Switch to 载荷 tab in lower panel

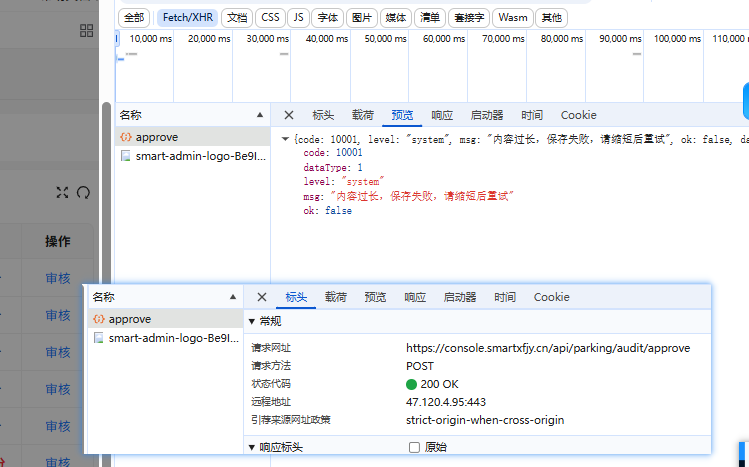coord(336,297)
